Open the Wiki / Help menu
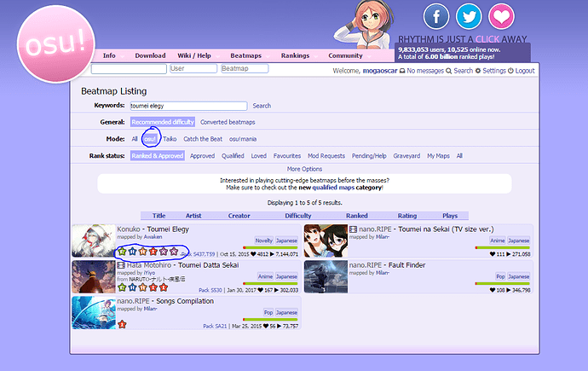The image size is (588, 371). tap(194, 55)
